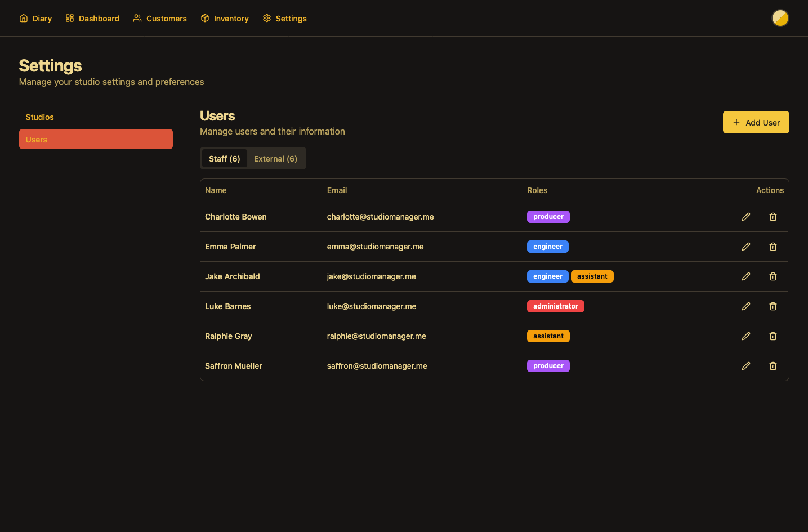Viewport: 808px width, 532px height.
Task: Open the profile avatar in the top corner
Action: pos(780,18)
